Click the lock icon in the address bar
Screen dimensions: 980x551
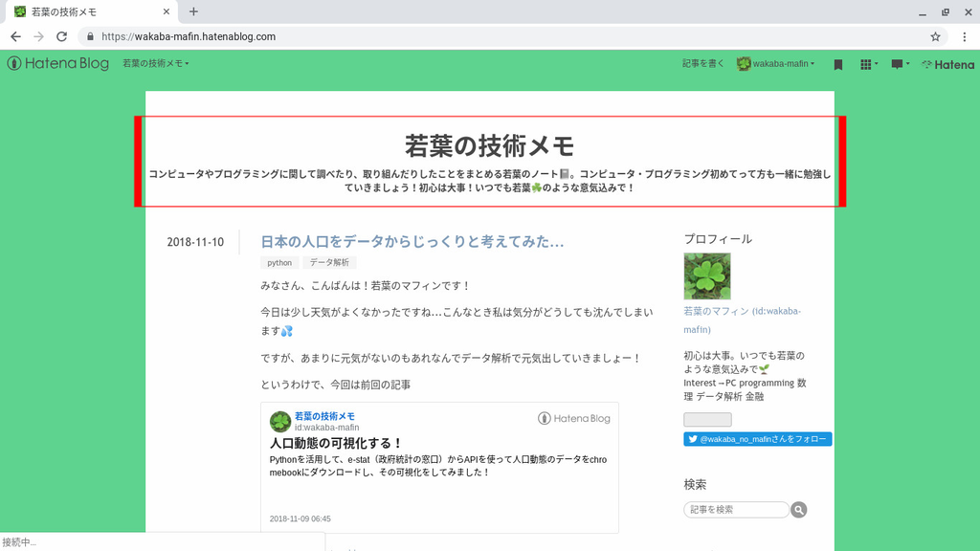89,33
